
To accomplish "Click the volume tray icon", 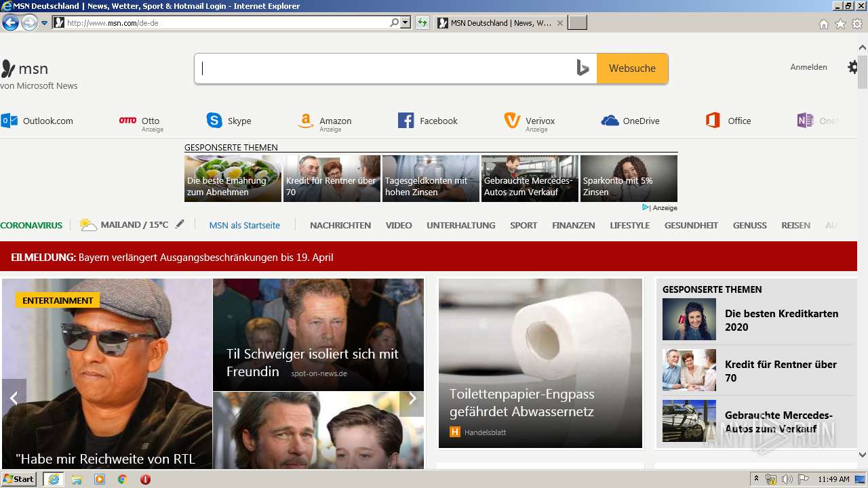I will pyautogui.click(x=787, y=479).
